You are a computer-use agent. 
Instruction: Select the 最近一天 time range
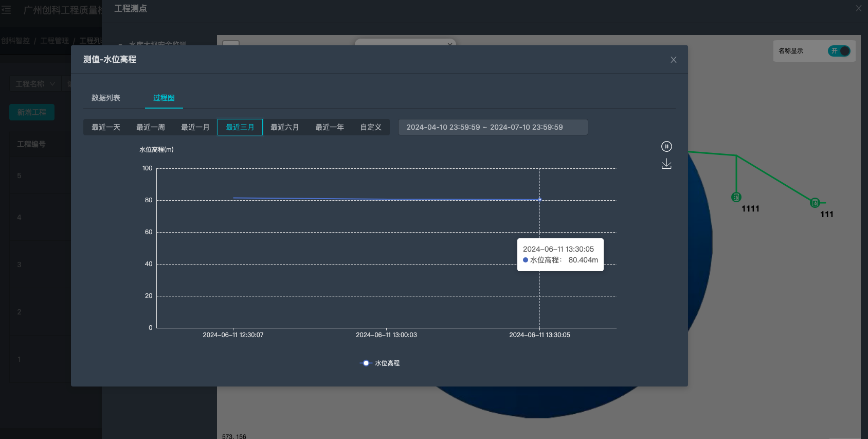(106, 127)
